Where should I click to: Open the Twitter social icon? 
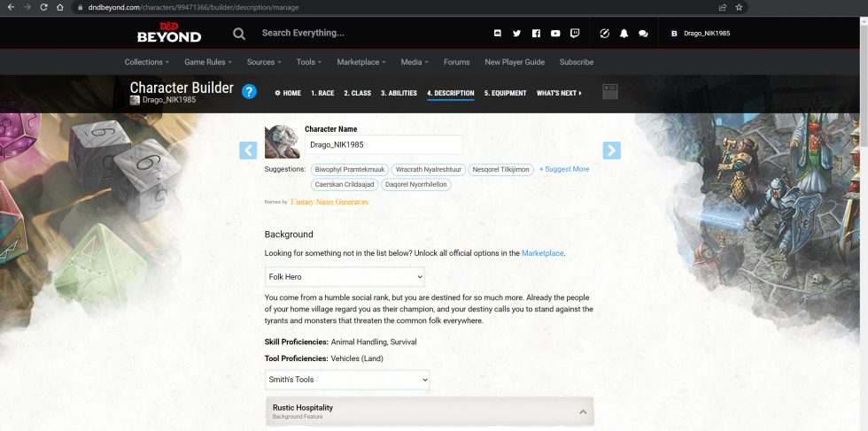tap(516, 34)
